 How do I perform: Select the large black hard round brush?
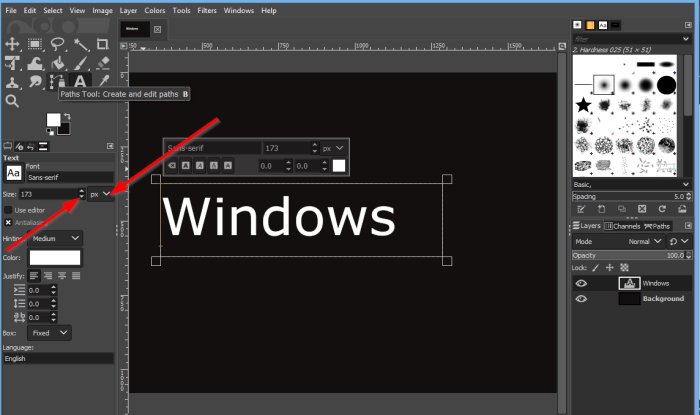666,85
